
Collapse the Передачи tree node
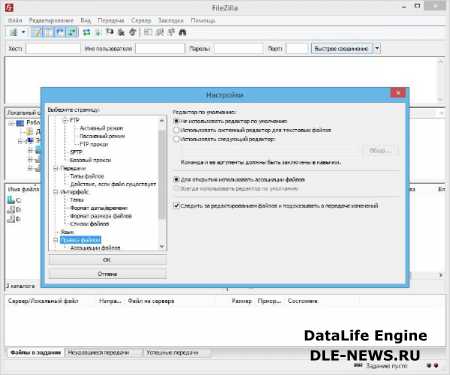56,168
